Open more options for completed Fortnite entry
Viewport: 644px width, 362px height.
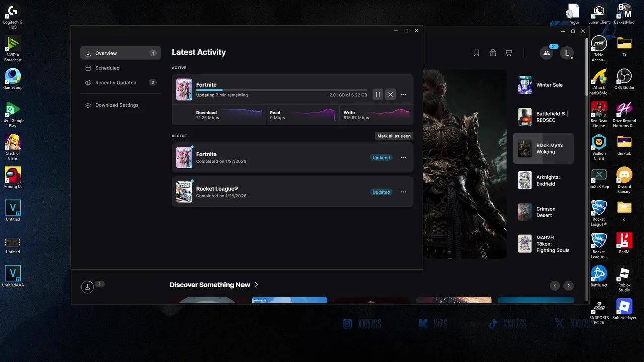pos(404,157)
